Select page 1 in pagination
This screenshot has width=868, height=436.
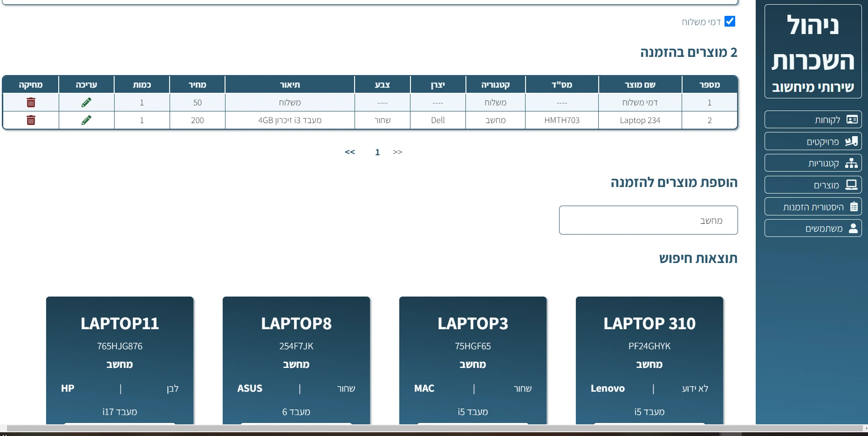coord(377,152)
